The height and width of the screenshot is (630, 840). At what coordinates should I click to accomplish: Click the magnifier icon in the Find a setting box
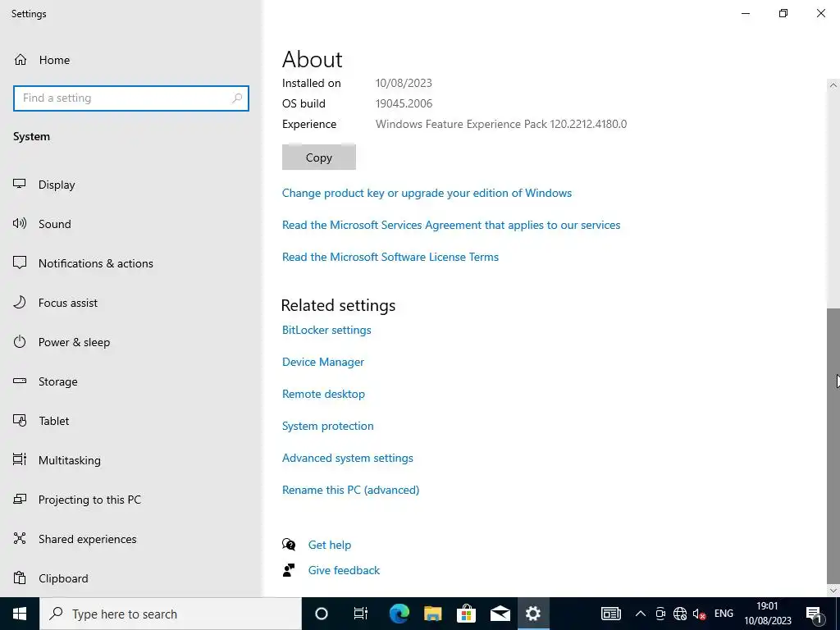pyautogui.click(x=237, y=98)
